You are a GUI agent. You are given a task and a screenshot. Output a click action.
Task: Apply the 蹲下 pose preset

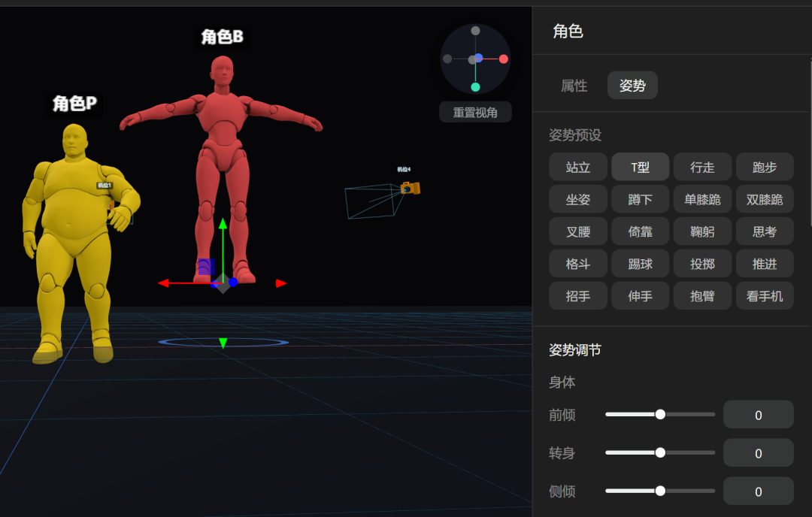tap(640, 199)
